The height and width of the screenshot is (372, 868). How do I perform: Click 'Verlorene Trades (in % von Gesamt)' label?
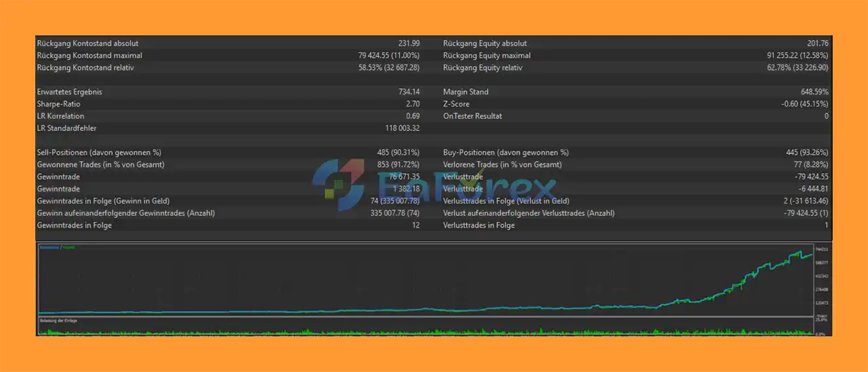[x=502, y=164]
